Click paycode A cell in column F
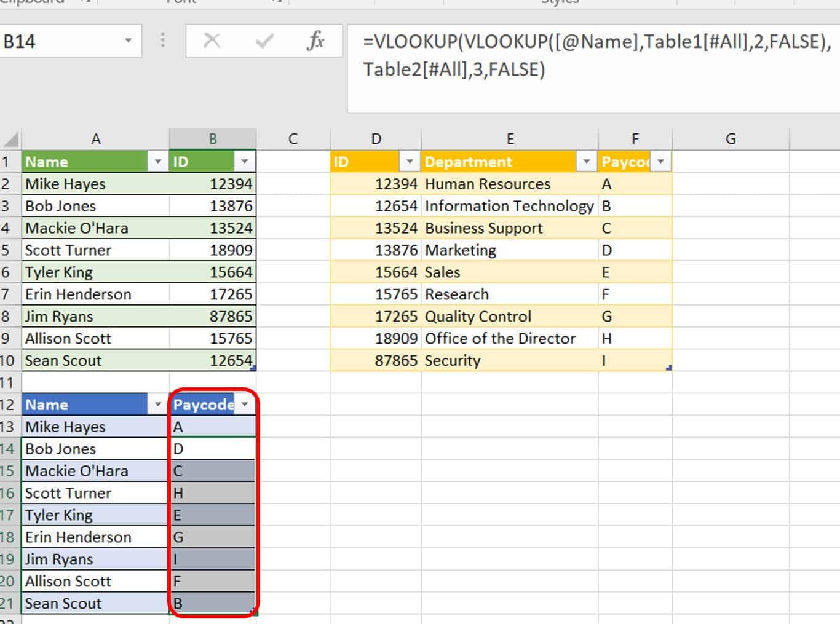This screenshot has height=624, width=840. pos(635,184)
